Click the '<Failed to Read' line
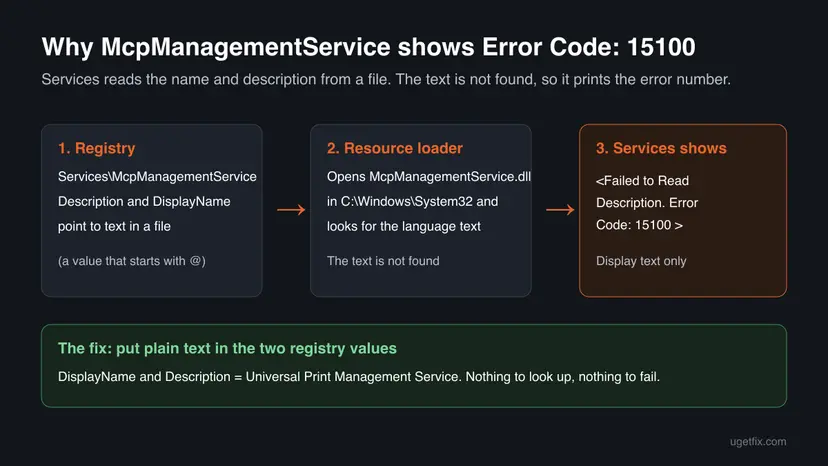Viewport: 828px width, 466px height. 642,181
